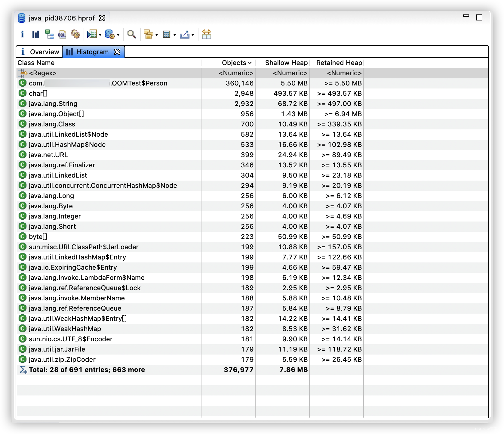Image resolution: width=504 pixels, height=434 pixels.
Task: Open the thread overview gears icon
Action: point(75,34)
